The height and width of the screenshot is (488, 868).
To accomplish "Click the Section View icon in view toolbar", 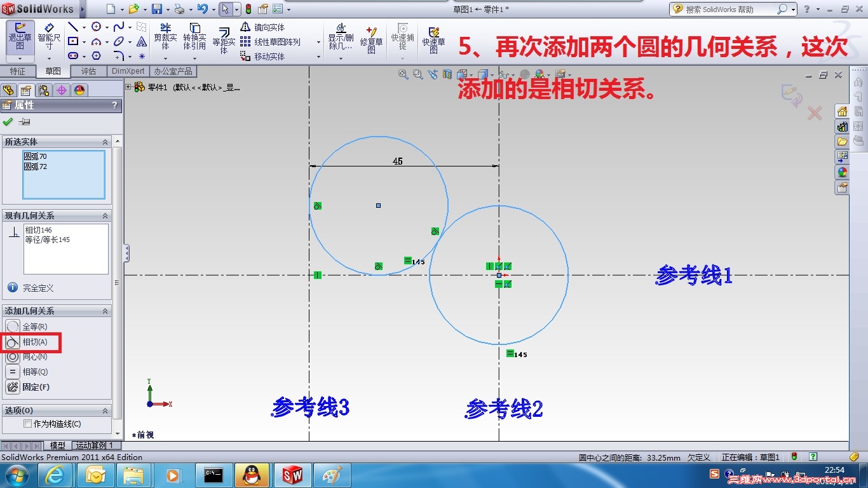I will pos(447,74).
